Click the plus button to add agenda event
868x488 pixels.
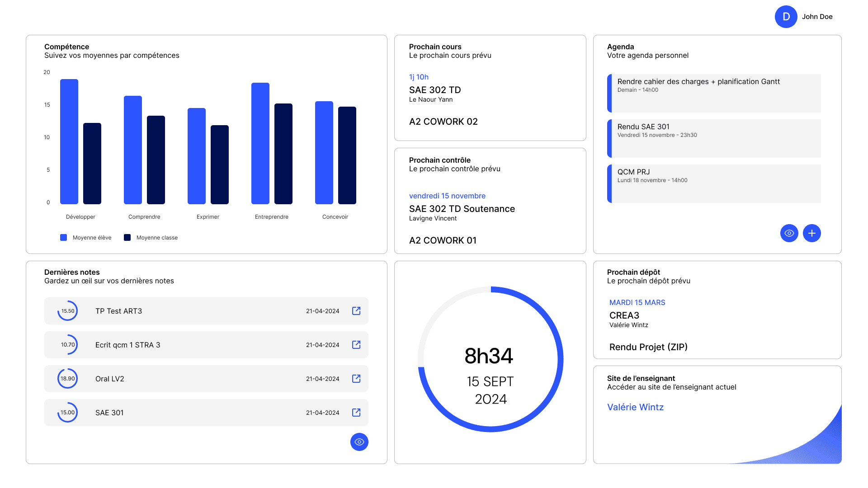point(811,233)
